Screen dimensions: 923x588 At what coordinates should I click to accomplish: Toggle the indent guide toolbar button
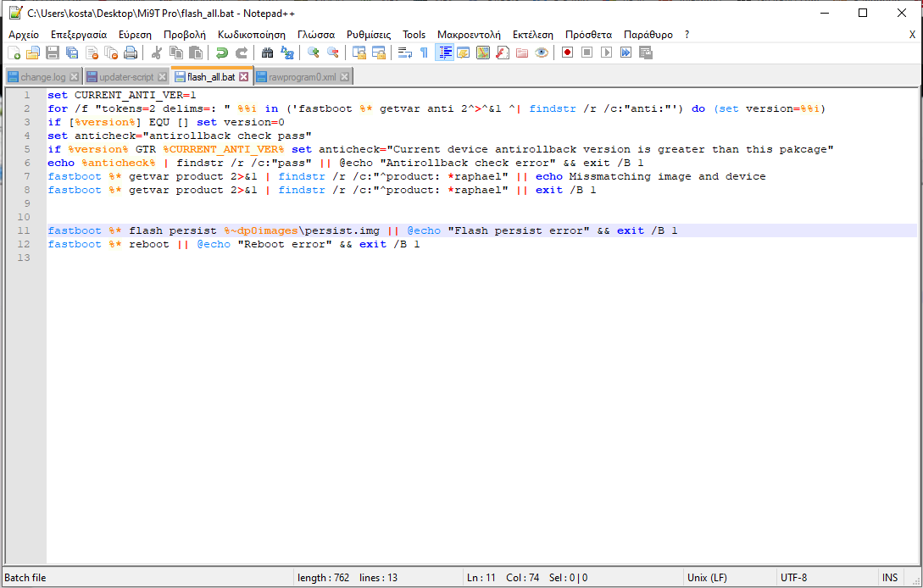444,53
